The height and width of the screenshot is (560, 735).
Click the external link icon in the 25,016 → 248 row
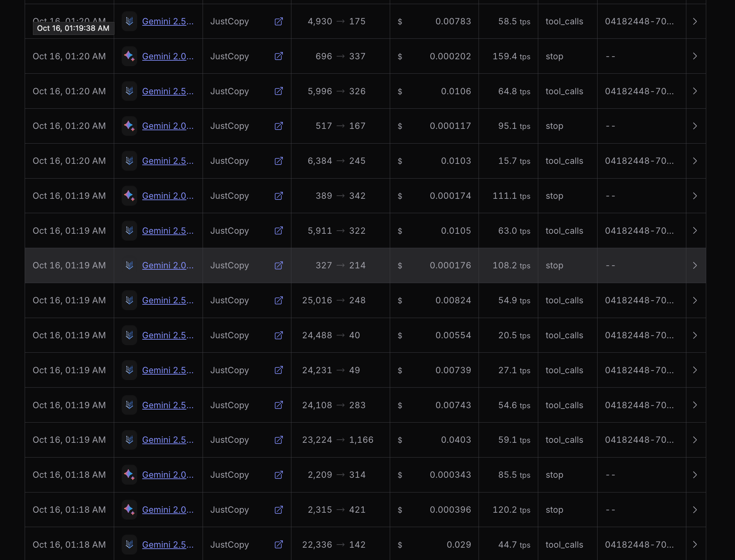click(279, 300)
